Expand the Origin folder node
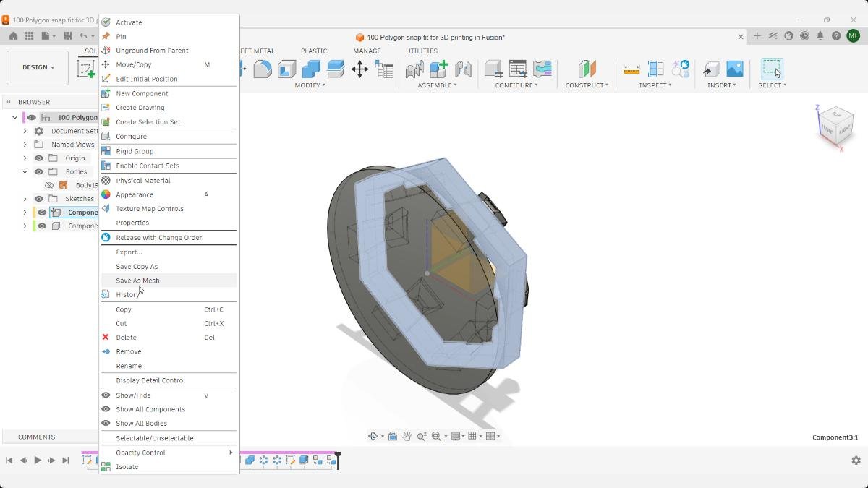 (25, 158)
